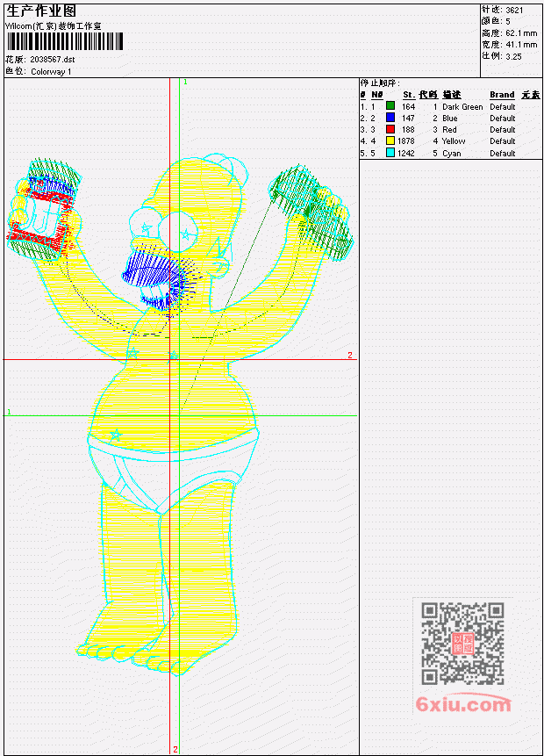
Task: Click the file name 2038567.dst
Action: (52, 60)
